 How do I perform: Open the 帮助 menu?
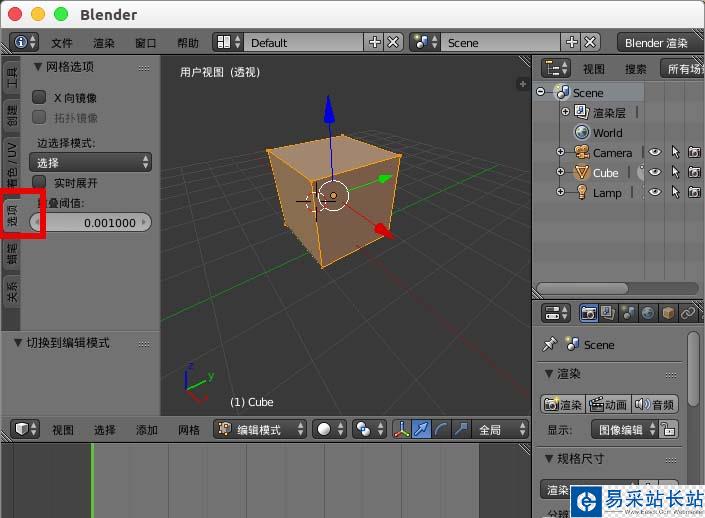188,43
